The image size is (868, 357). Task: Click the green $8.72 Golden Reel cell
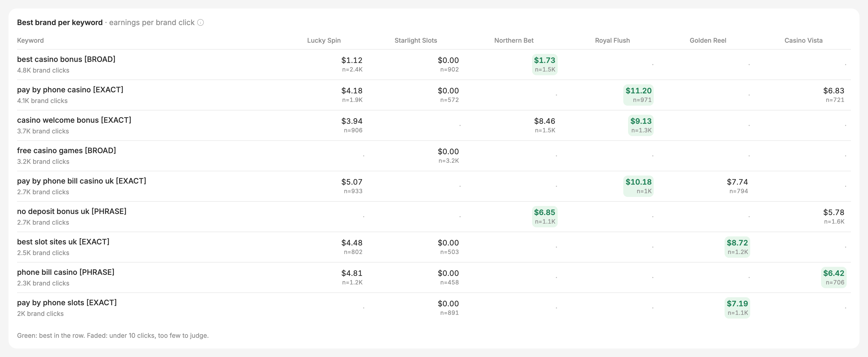pos(737,247)
